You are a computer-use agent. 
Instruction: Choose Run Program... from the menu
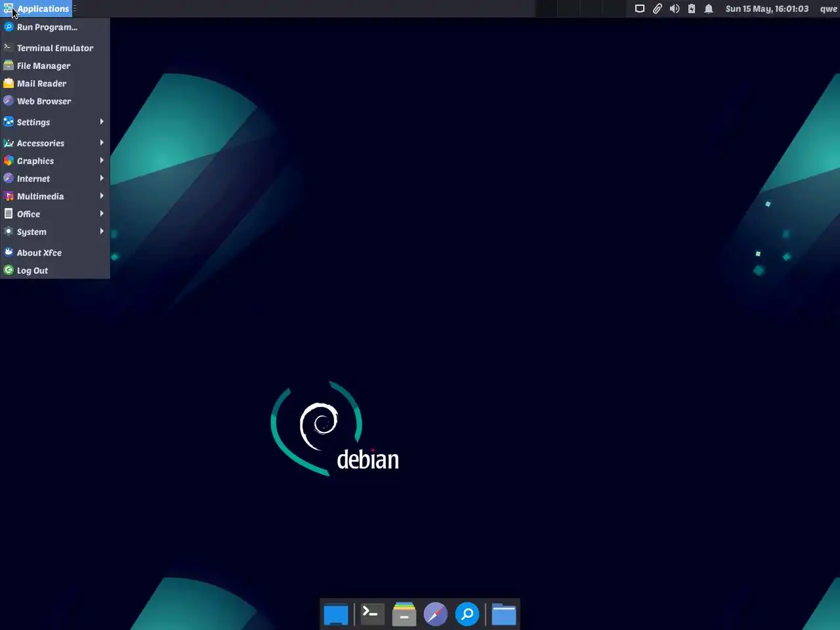coord(55,27)
